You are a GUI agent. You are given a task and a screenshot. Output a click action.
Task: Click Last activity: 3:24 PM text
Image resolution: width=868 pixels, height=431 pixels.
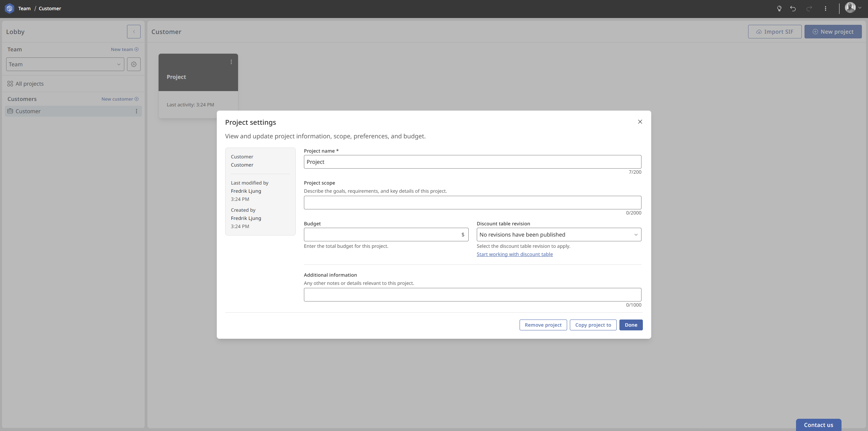tap(191, 105)
